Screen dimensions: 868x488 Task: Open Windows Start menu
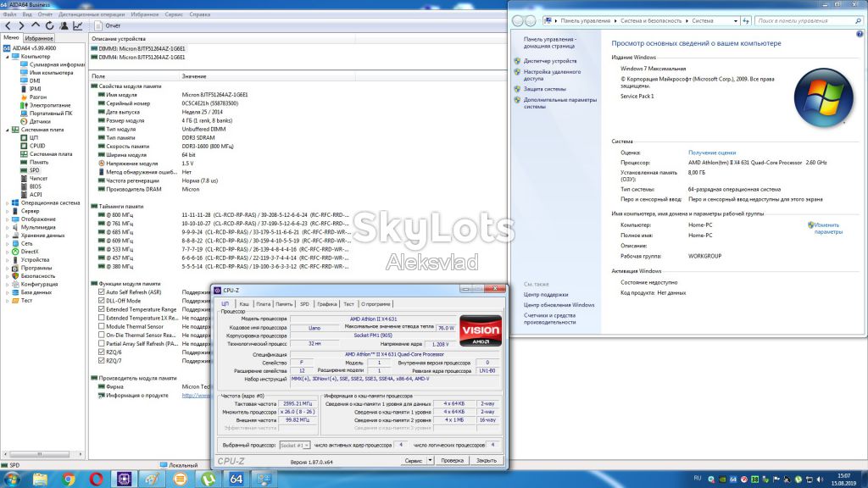click(x=12, y=480)
